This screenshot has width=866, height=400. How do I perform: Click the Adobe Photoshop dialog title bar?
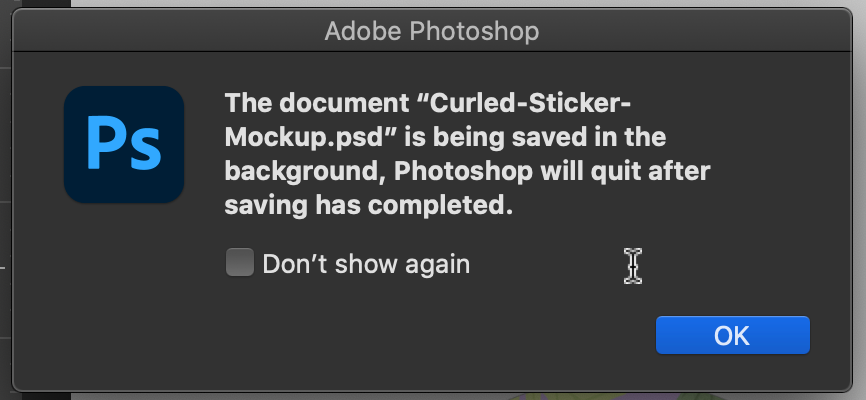point(600,31)
